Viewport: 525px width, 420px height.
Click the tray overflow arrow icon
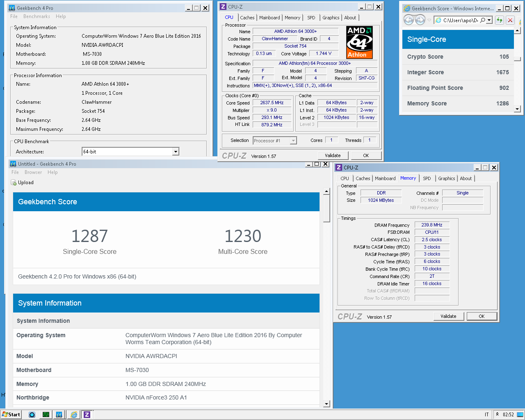tap(497, 414)
